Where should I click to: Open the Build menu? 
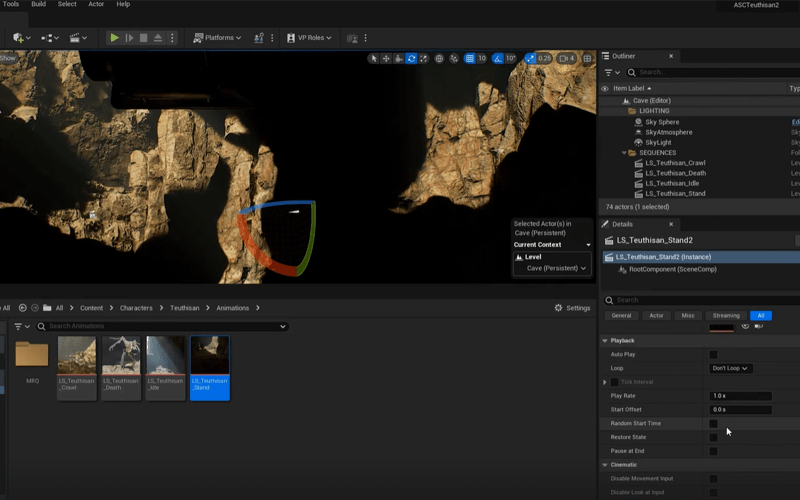click(38, 4)
